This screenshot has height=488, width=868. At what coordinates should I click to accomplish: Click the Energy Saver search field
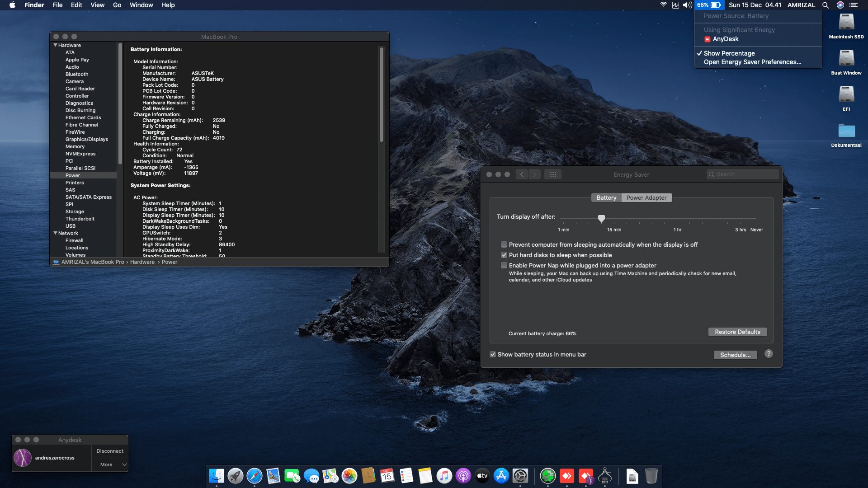coord(743,174)
